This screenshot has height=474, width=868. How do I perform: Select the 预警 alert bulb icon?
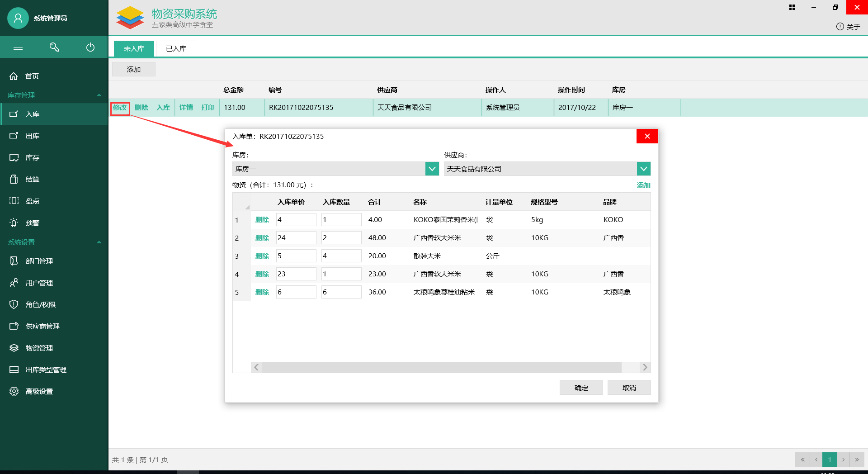coord(14,223)
